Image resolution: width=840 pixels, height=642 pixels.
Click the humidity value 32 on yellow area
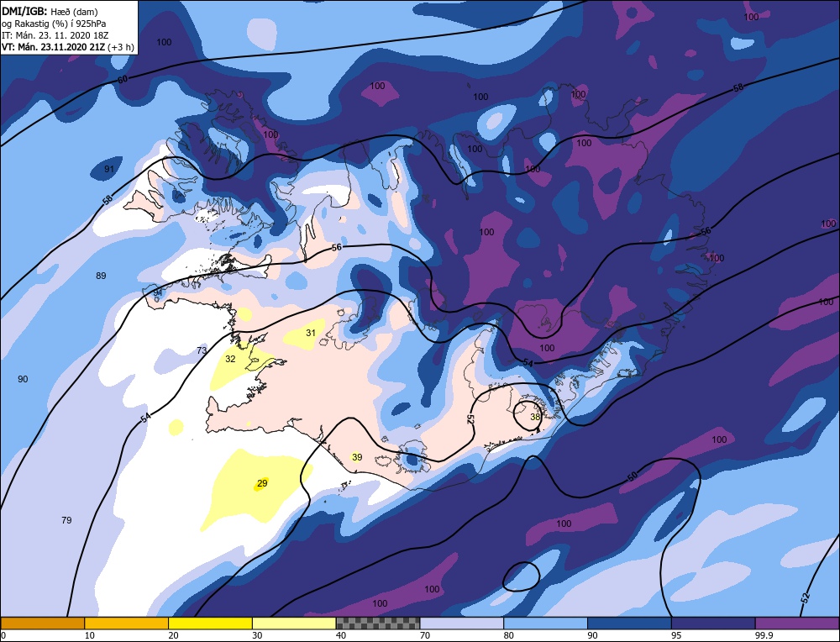pyautogui.click(x=230, y=359)
